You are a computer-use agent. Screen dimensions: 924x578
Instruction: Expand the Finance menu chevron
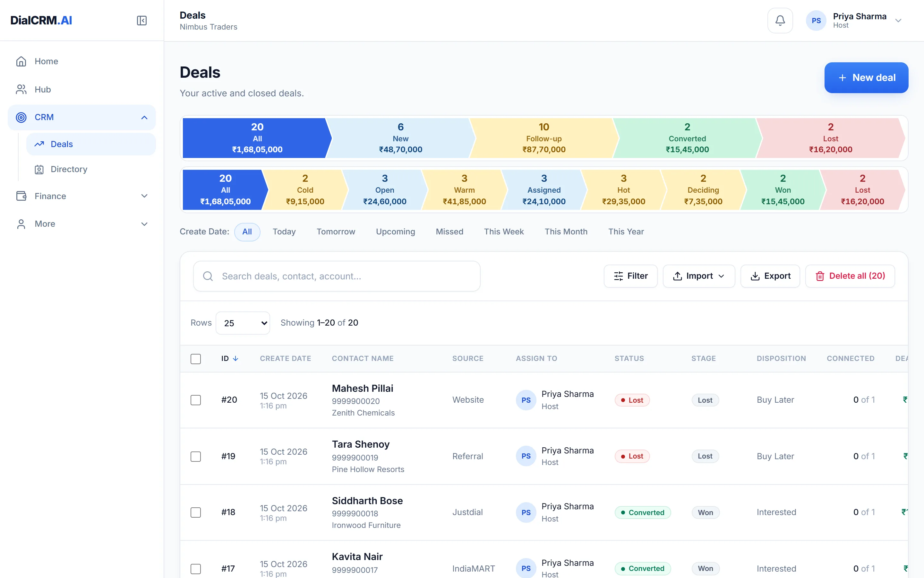[x=144, y=196]
